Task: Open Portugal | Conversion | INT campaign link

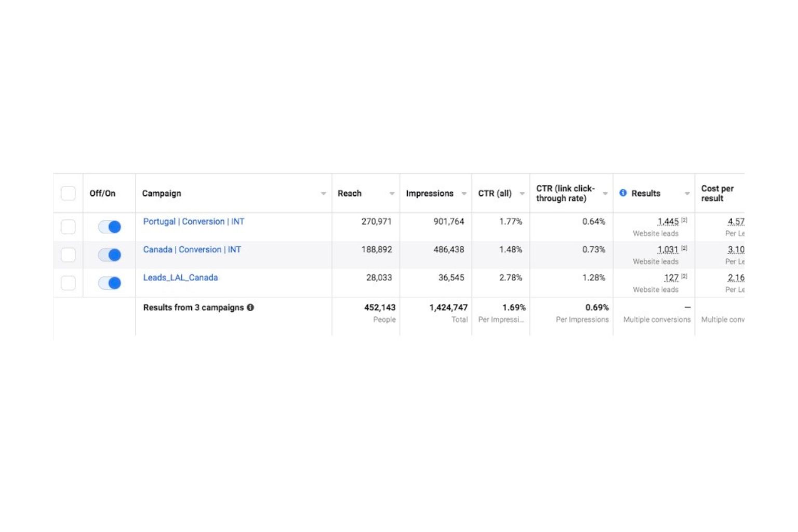Action: pyautogui.click(x=194, y=221)
